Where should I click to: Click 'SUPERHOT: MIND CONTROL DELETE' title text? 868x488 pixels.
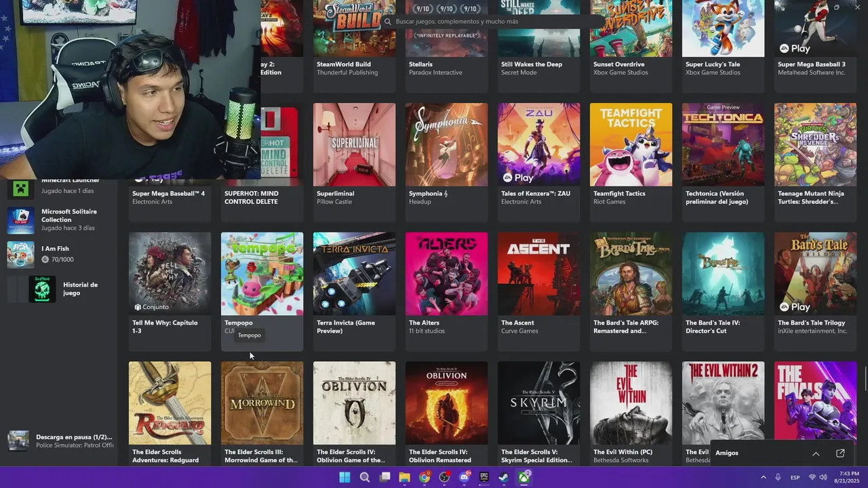251,197
